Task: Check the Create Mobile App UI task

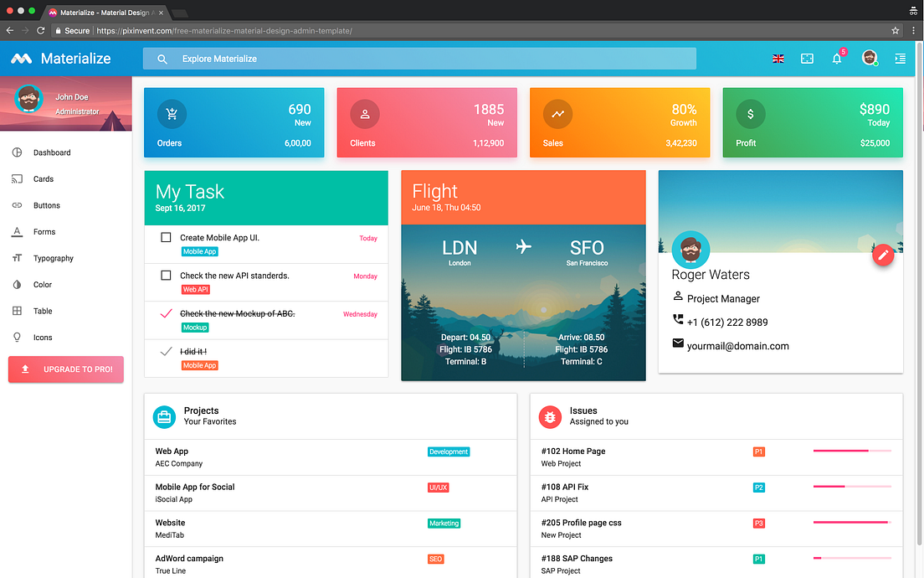Action: point(166,237)
